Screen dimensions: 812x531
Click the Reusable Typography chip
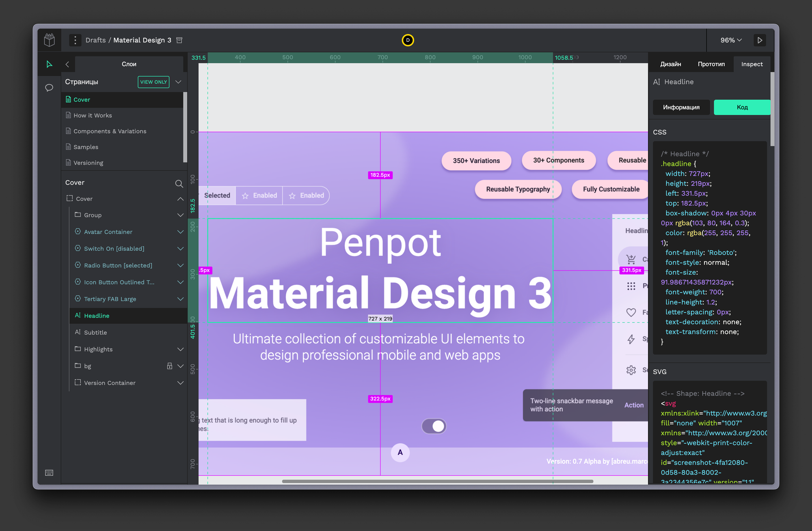[x=518, y=189]
